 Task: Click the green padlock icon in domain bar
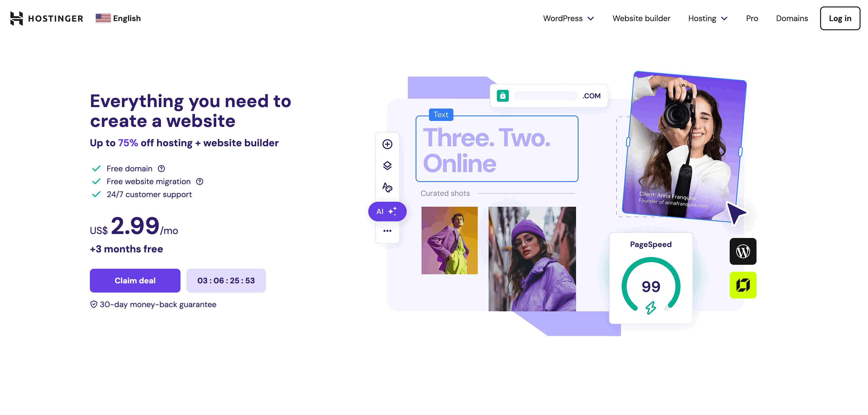click(503, 96)
